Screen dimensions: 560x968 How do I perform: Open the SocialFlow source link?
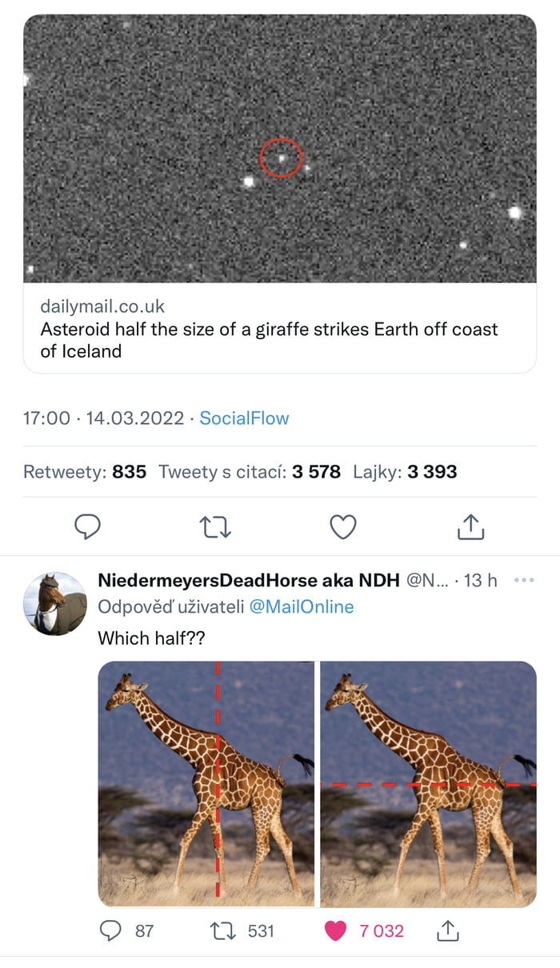244,418
